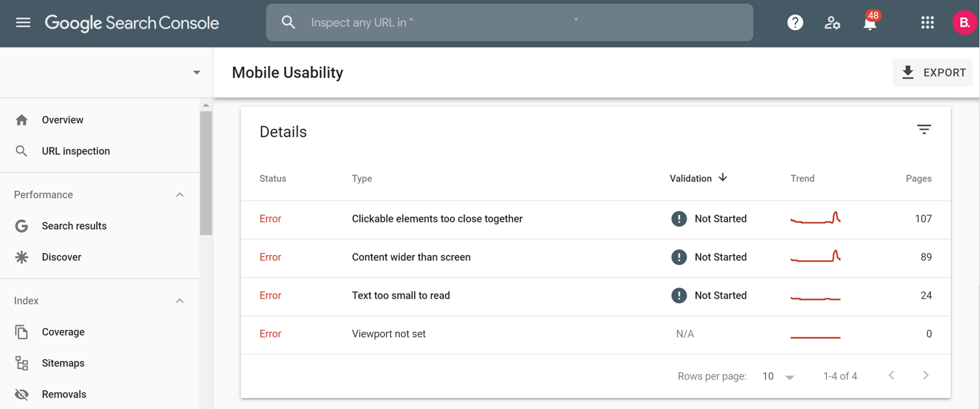Image resolution: width=980 pixels, height=409 pixels.
Task: Open the Sitemaps report
Action: pos(63,363)
